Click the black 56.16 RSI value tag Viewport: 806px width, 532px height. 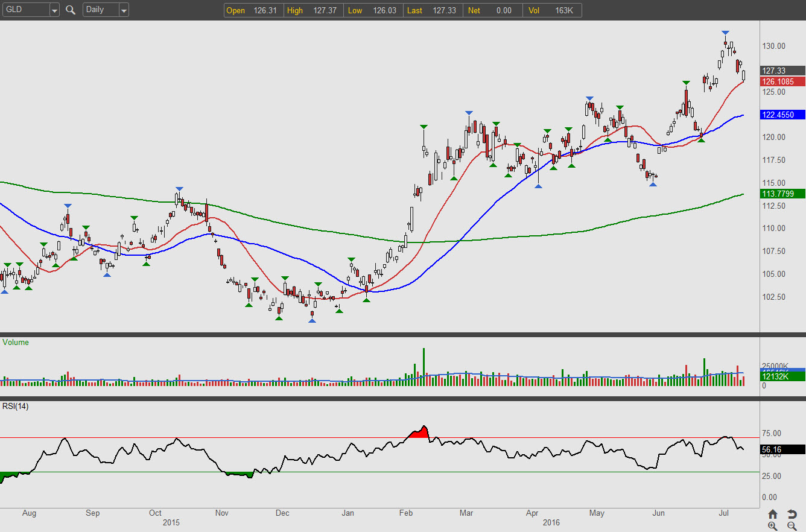(782, 449)
